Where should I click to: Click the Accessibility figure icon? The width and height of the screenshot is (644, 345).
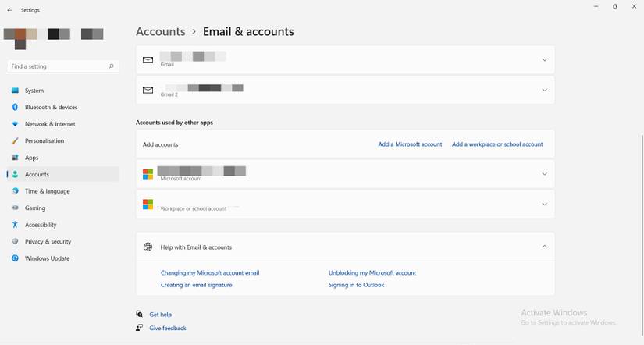point(15,225)
